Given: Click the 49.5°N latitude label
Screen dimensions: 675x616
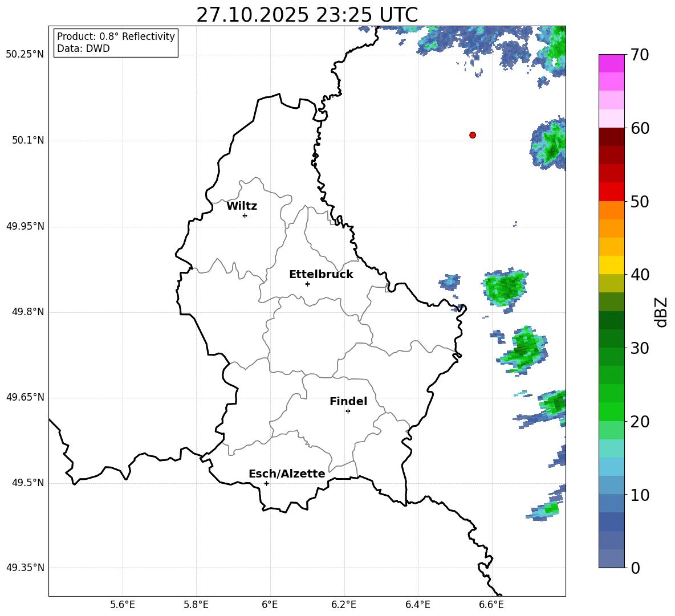Looking at the screenshot, I should pos(28,483).
